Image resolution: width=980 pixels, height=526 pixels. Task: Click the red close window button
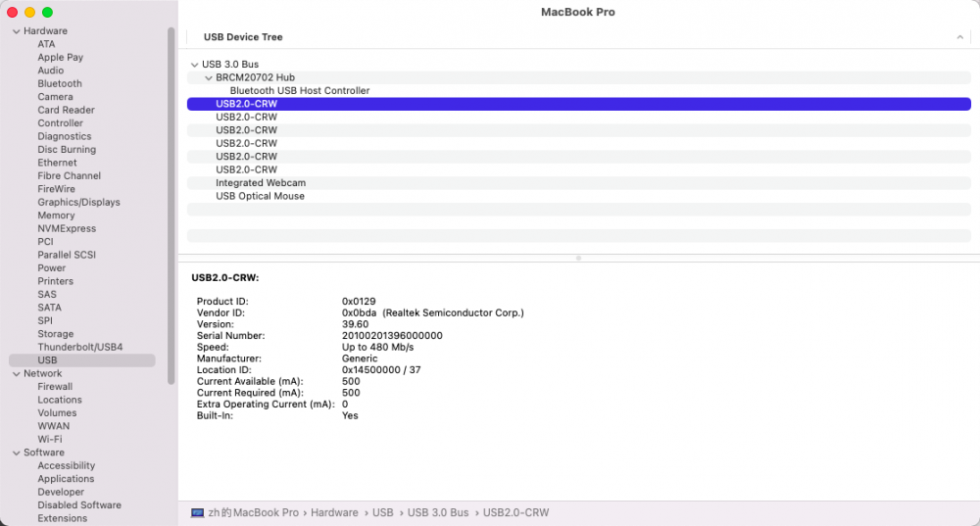tap(12, 12)
